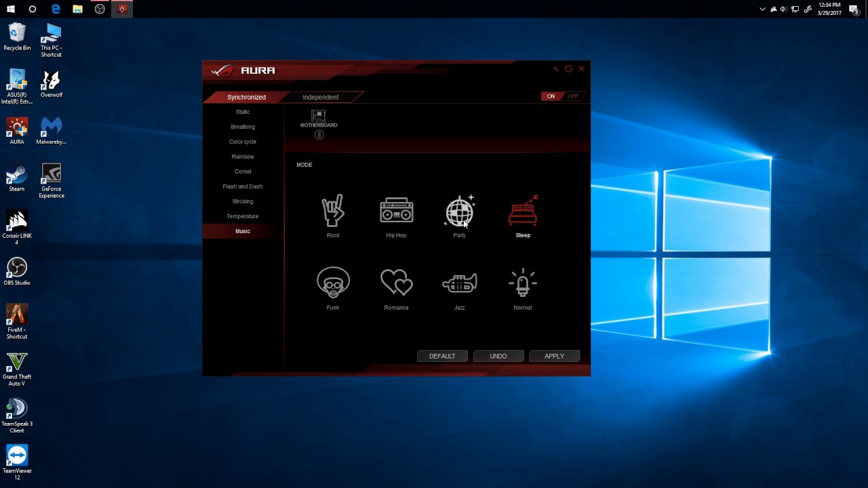Switch to the Independent tab

[321, 97]
